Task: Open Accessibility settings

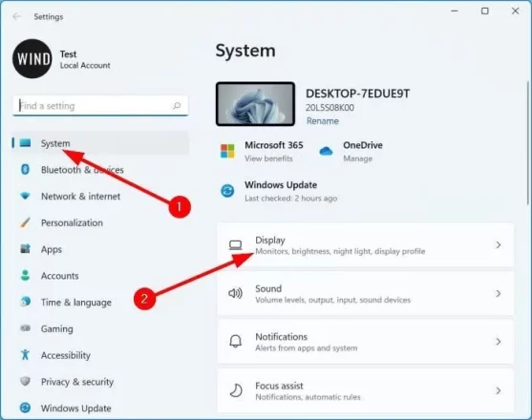Action: point(100,354)
